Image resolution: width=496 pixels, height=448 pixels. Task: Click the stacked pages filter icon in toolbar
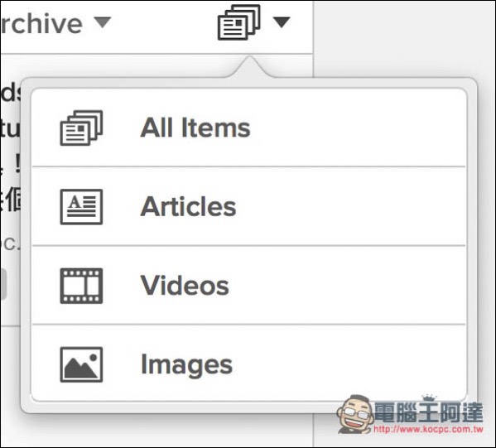pyautogui.click(x=238, y=22)
